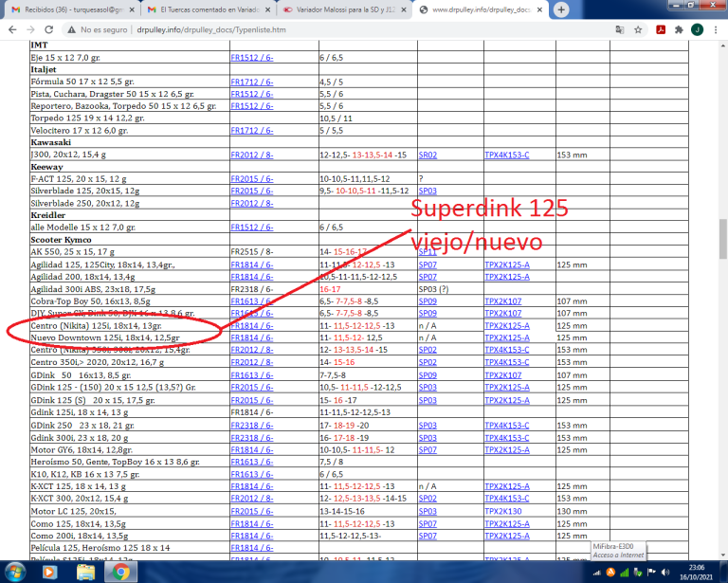Click the browser back arrow
The width and height of the screenshot is (728, 583).
pos(12,29)
